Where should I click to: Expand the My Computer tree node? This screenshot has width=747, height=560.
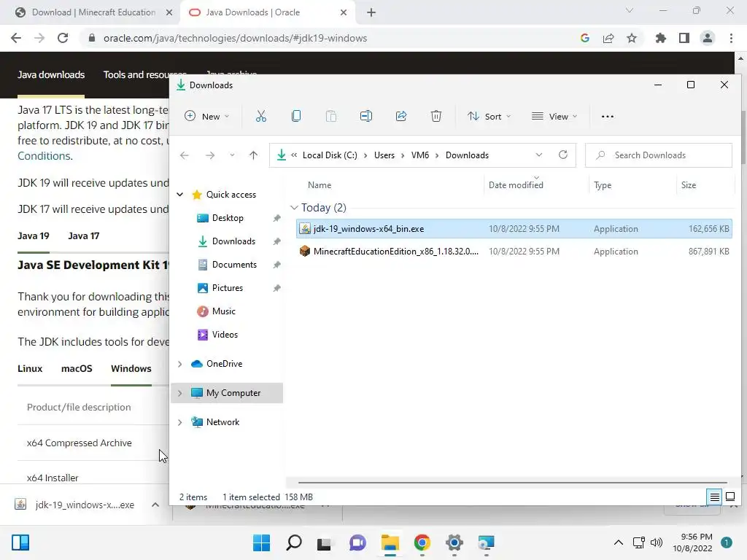pos(180,393)
